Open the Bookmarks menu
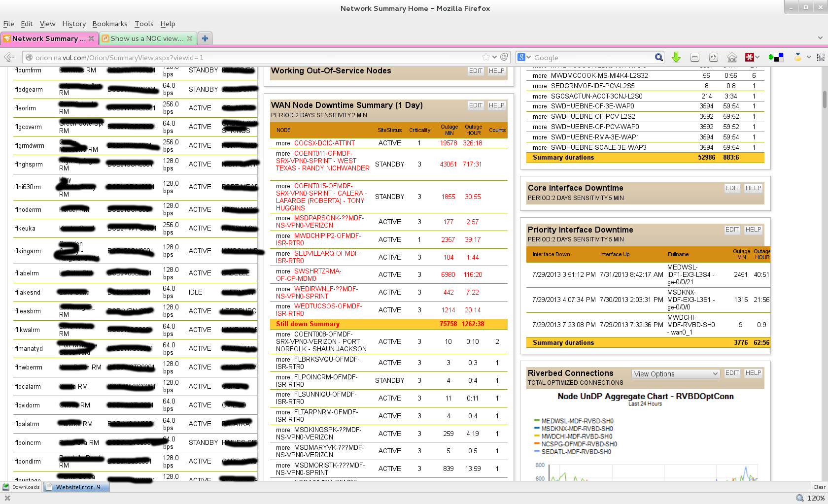This screenshot has width=828, height=504. coord(109,24)
